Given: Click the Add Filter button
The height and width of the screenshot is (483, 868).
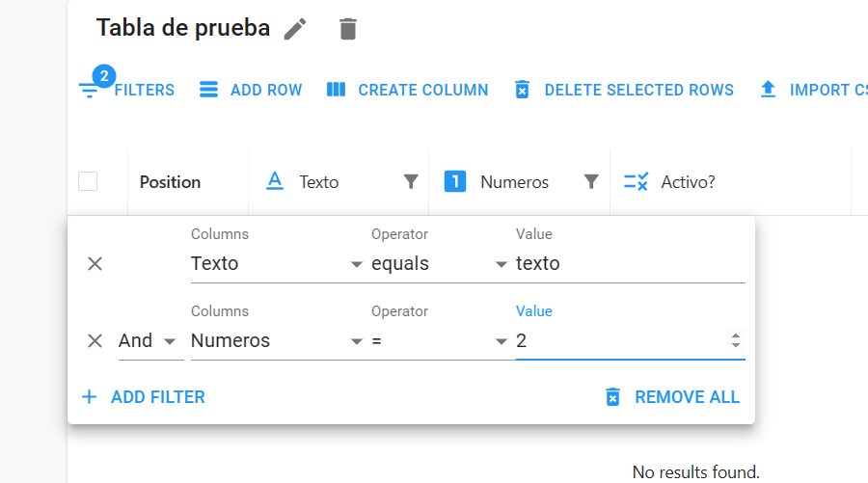Looking at the screenshot, I should 144,396.
